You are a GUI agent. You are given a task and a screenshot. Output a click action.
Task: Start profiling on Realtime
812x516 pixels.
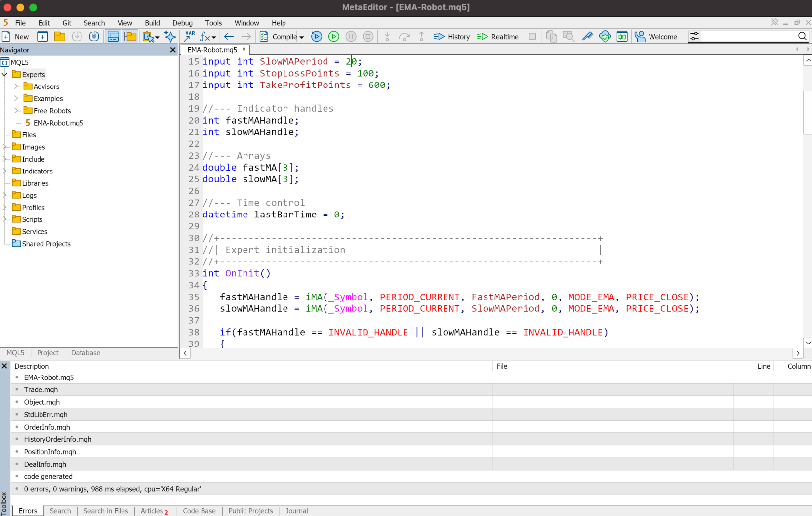[x=498, y=37]
